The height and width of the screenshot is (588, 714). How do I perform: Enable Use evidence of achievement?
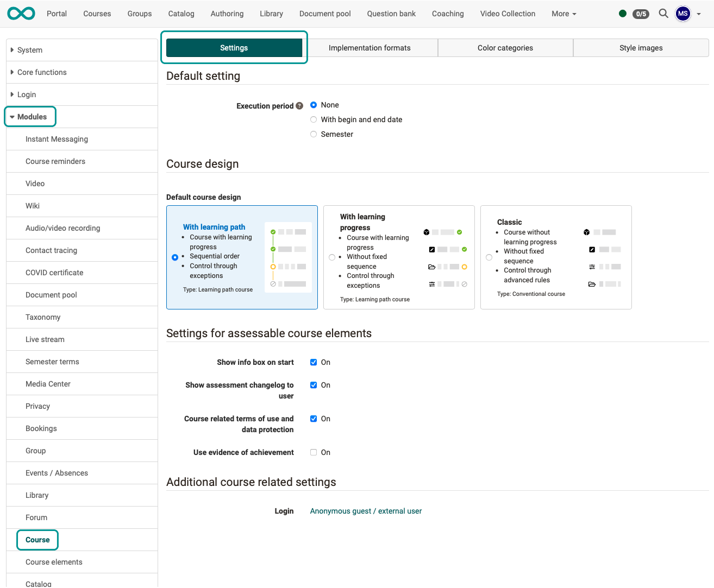point(314,452)
